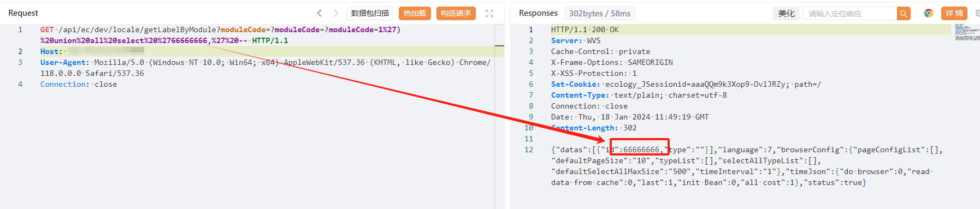The height and width of the screenshot is (209, 980).
Task: Click the request editor vertical scrollbar marker
Action: click(499, 46)
